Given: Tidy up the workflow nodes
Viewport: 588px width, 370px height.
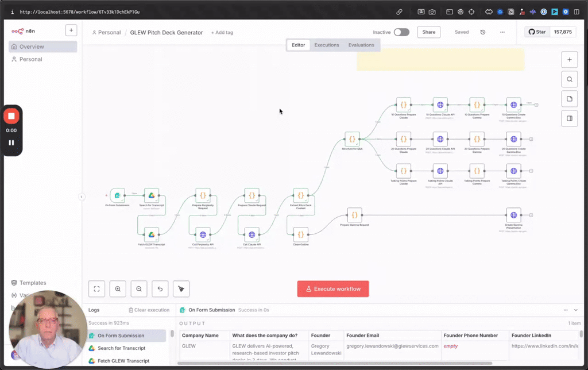Looking at the screenshot, I should coord(181,289).
